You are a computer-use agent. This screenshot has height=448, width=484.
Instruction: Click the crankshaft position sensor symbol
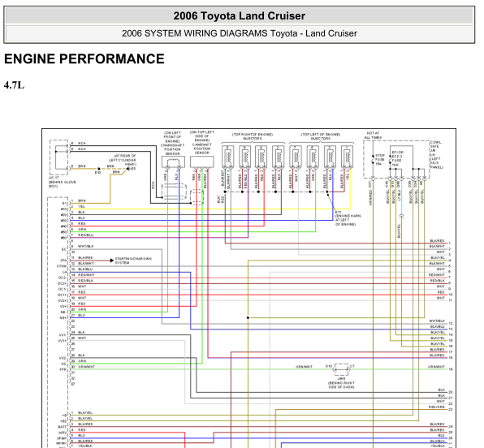[x=173, y=162]
